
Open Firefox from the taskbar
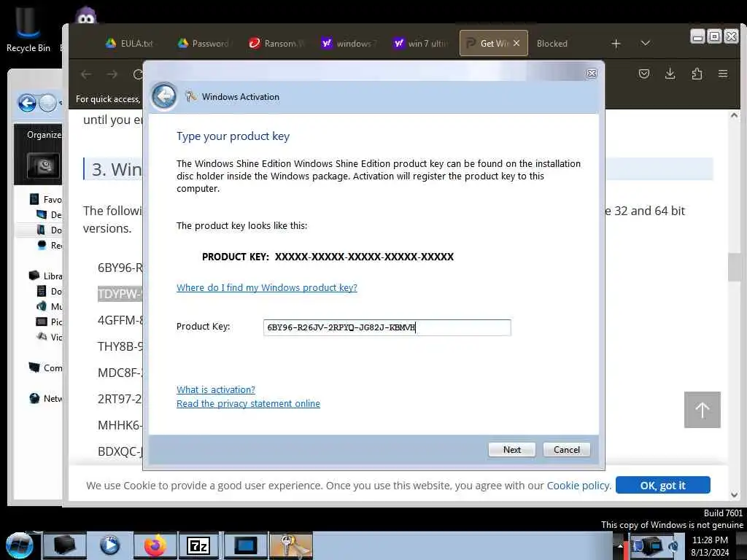pos(155,545)
